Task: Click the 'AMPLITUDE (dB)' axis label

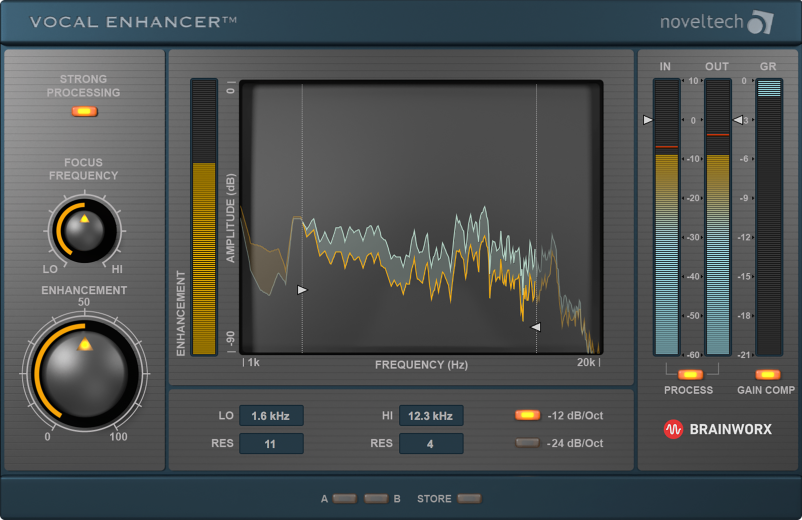Action: 231,218
